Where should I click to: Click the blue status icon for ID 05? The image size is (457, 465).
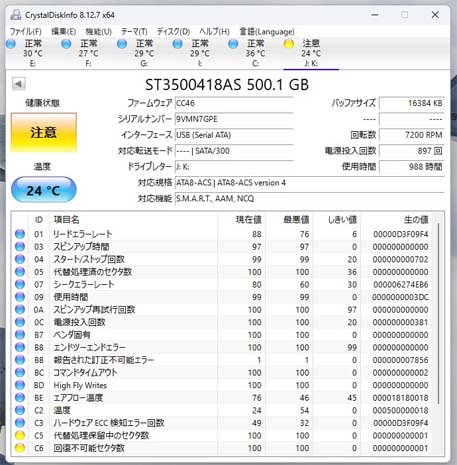click(x=20, y=272)
